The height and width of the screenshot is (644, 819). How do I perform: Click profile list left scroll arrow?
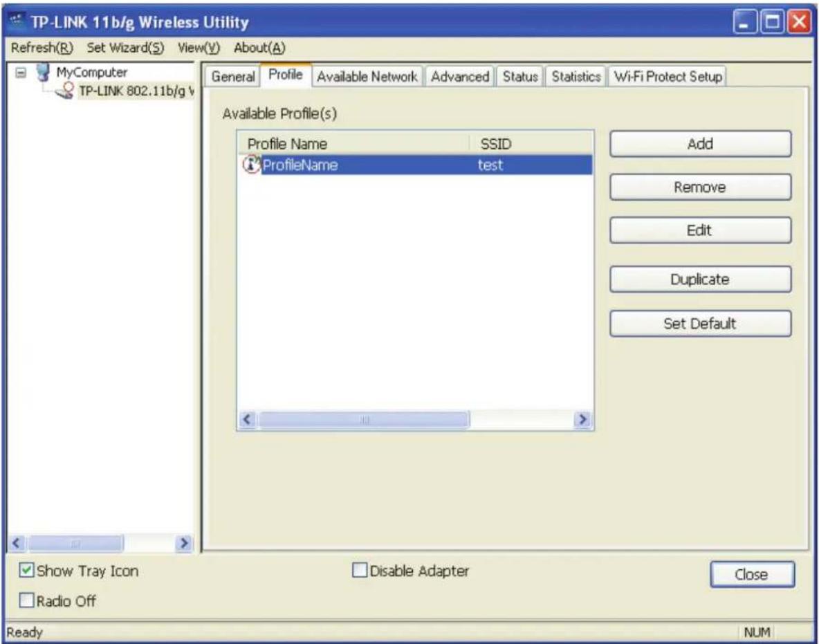point(248,419)
